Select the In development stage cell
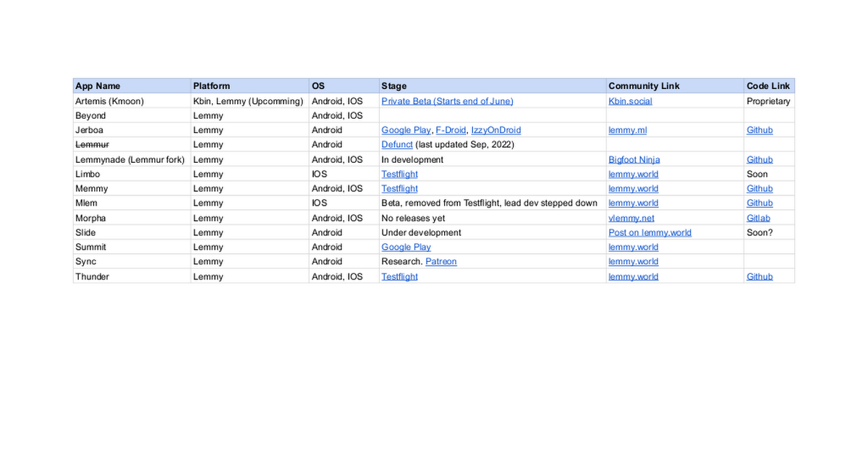 493,159
